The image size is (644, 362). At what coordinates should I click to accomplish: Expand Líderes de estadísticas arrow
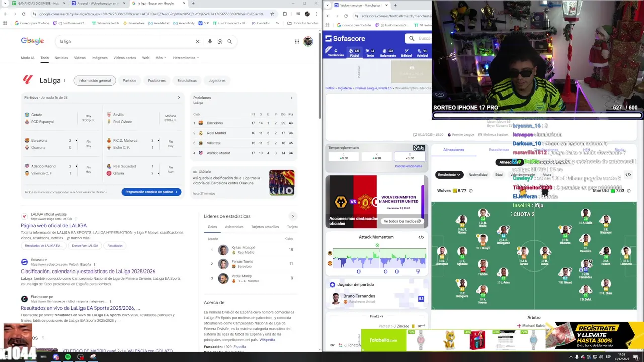point(293,216)
